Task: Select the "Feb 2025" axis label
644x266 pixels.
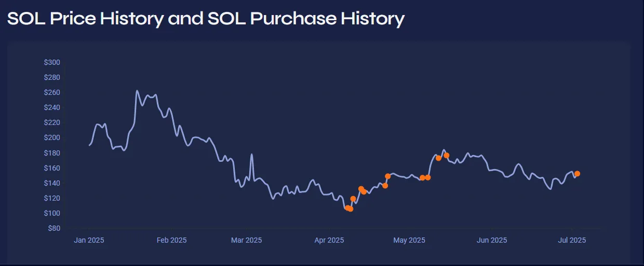Action: [x=171, y=240]
